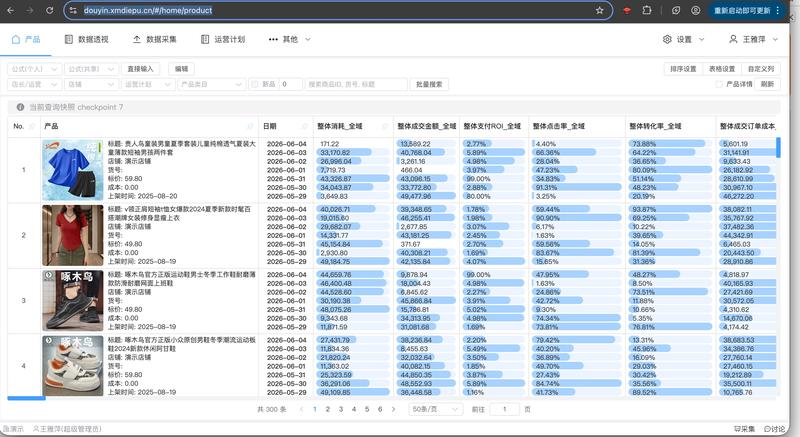
Task: Go to page 6 in pagination
Action: pyautogui.click(x=380, y=409)
